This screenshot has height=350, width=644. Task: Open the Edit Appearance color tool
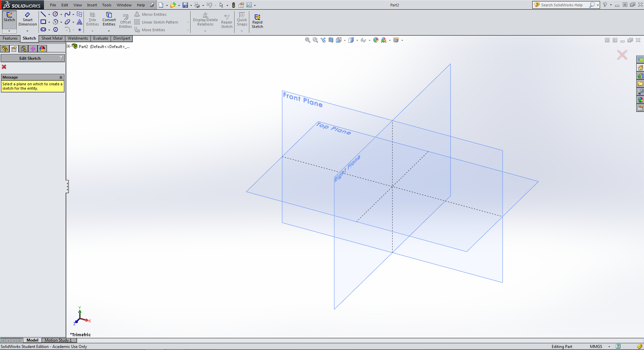[376, 40]
